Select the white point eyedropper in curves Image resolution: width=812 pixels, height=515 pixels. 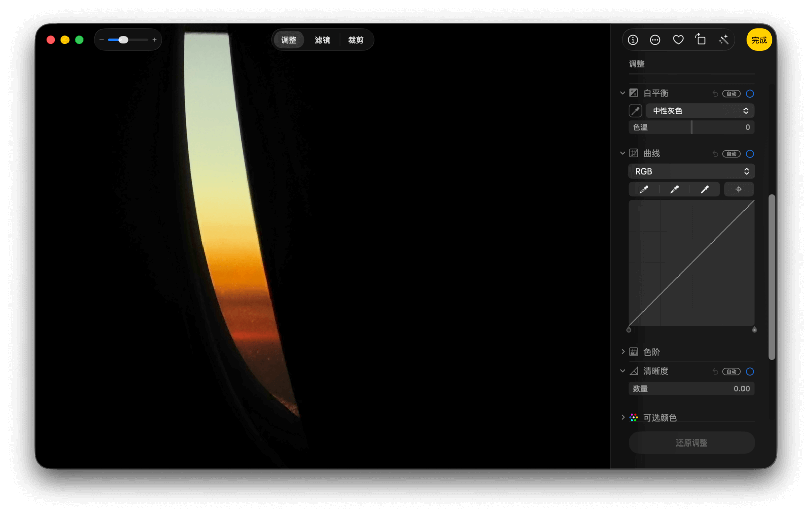705,189
